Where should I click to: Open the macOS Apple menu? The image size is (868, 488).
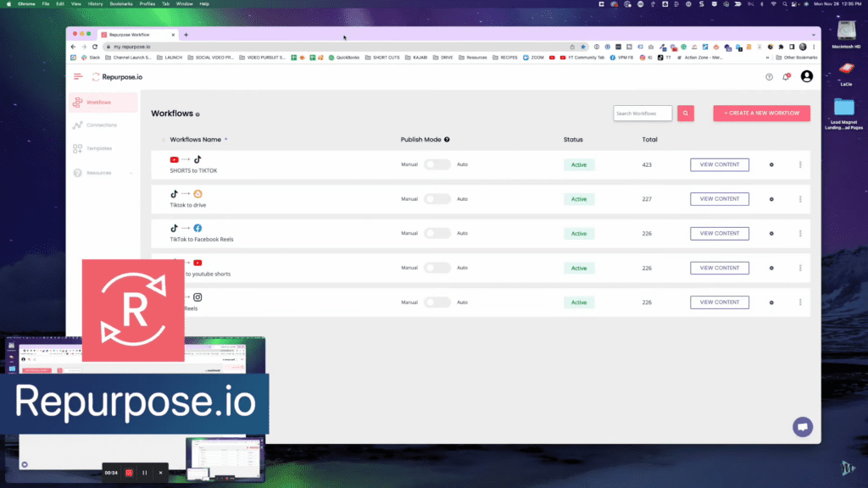[8, 4]
